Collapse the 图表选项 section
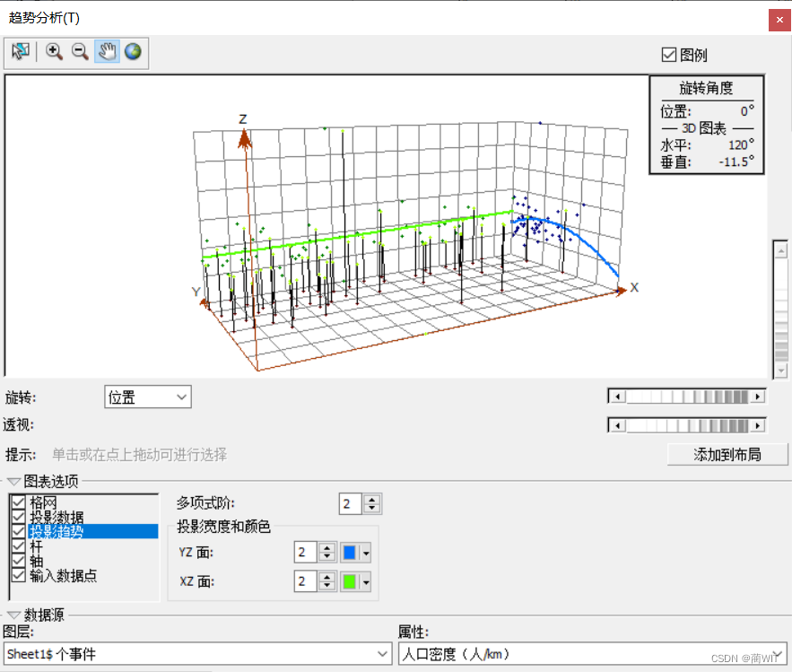 click(x=13, y=482)
